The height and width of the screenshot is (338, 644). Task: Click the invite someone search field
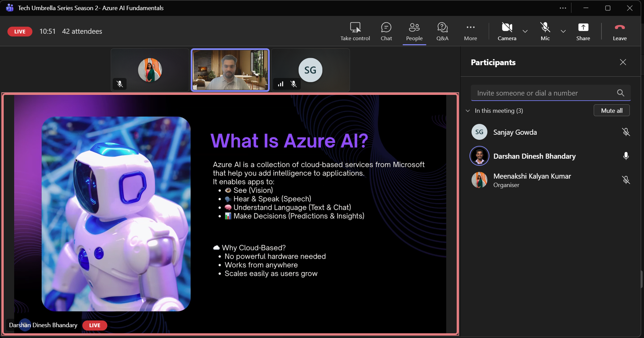(551, 93)
